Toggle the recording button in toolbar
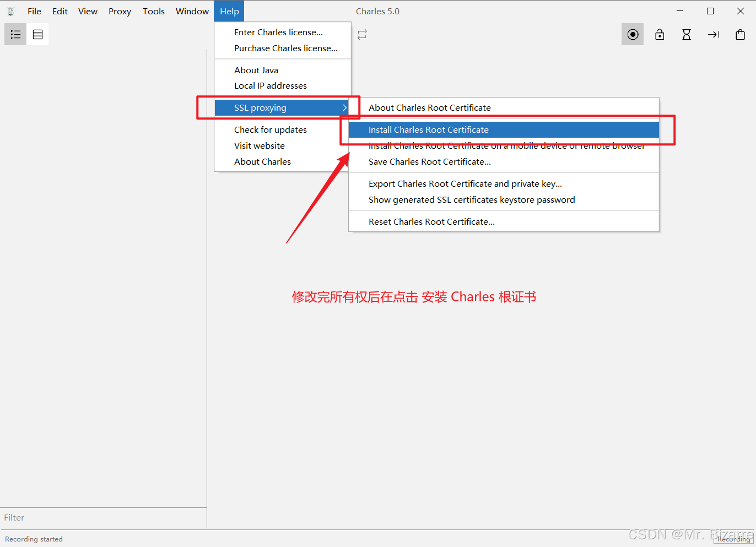This screenshot has width=756, height=547. pos(633,34)
